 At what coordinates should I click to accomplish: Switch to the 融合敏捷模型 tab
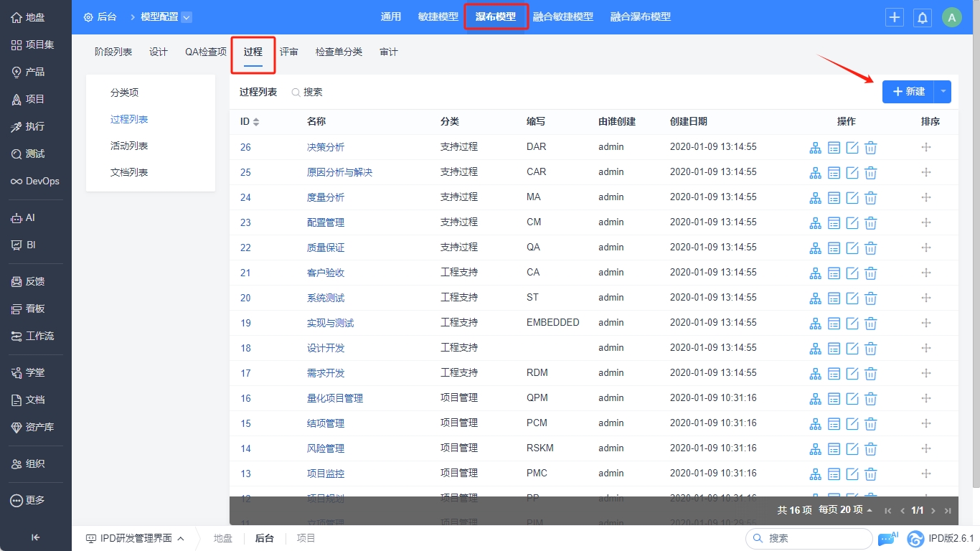(x=562, y=17)
